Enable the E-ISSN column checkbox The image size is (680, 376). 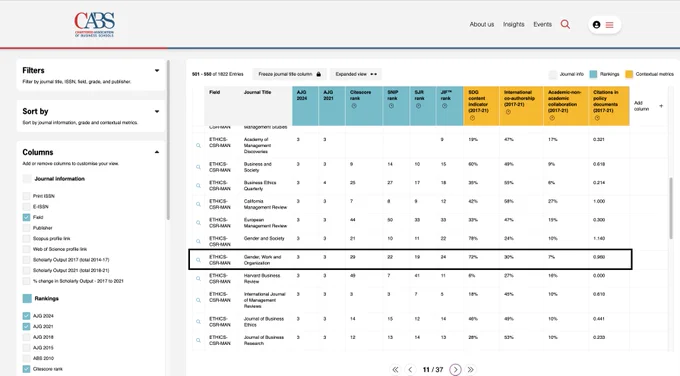click(26, 207)
